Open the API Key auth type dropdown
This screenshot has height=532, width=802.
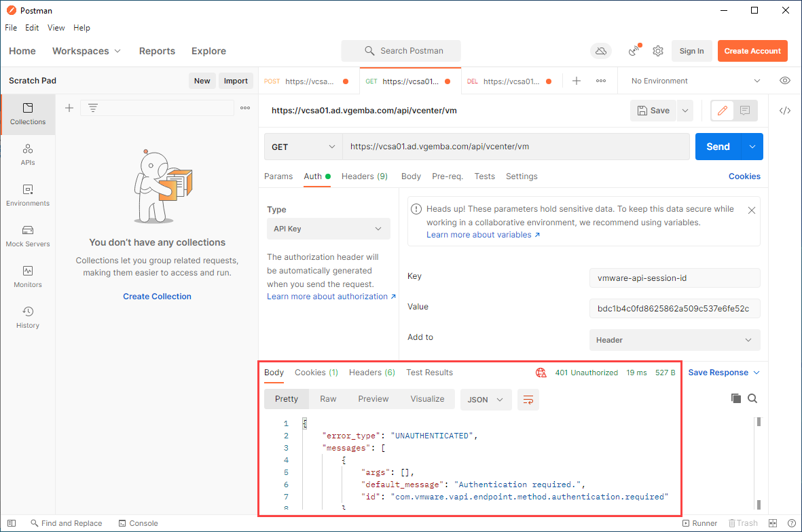tap(329, 229)
